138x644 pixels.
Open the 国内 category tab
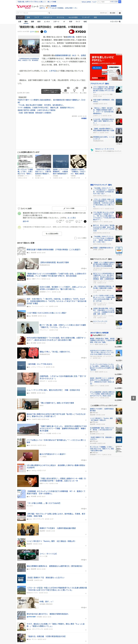tap(26, 21)
